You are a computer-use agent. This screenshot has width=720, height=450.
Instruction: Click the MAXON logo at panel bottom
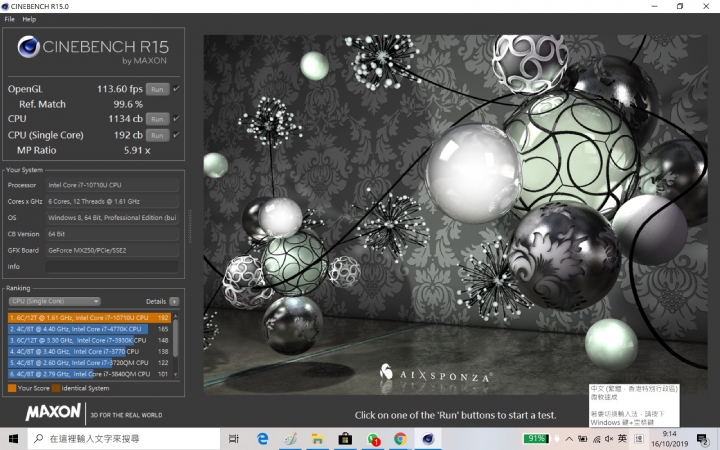(x=53, y=412)
